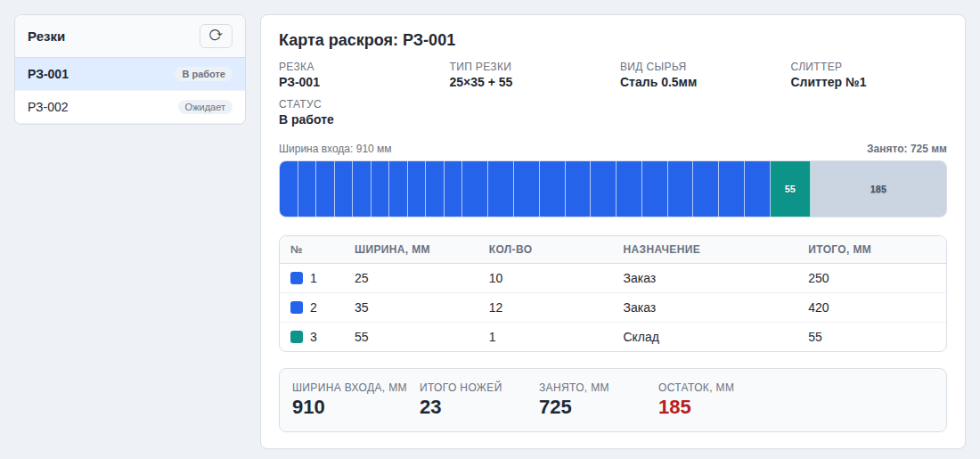Click the gray 185 remainder segment

(x=878, y=189)
